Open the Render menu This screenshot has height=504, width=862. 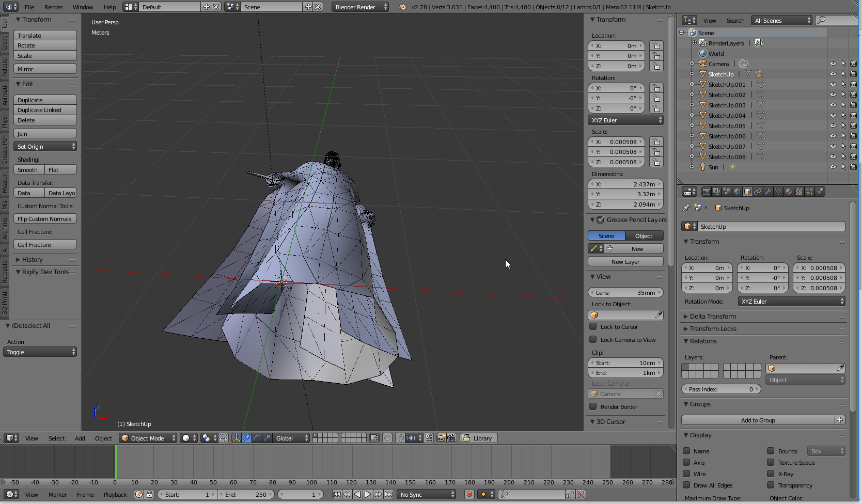[53, 7]
